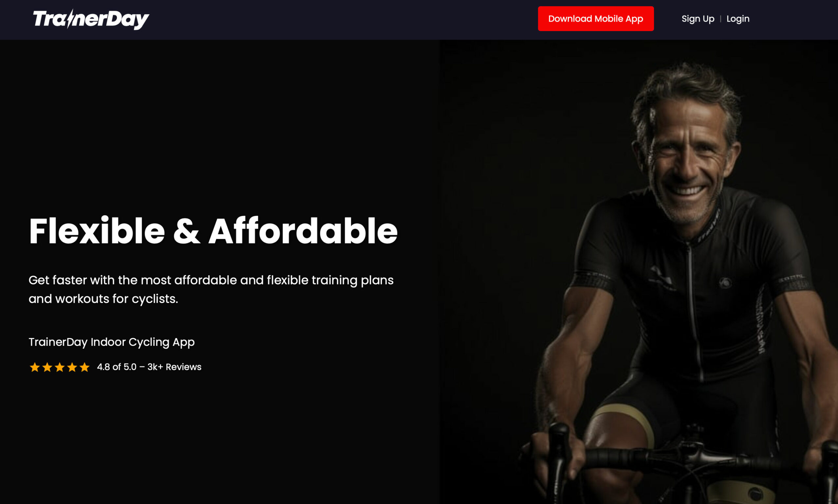Image resolution: width=838 pixels, height=504 pixels.
Task: Click the '3k+ Reviews' text
Action: point(174,367)
